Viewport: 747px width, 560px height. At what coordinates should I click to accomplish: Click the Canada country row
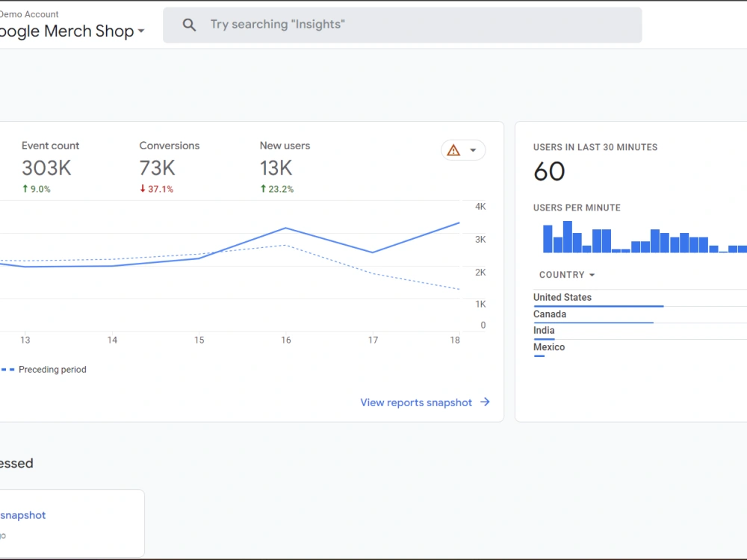pos(640,315)
